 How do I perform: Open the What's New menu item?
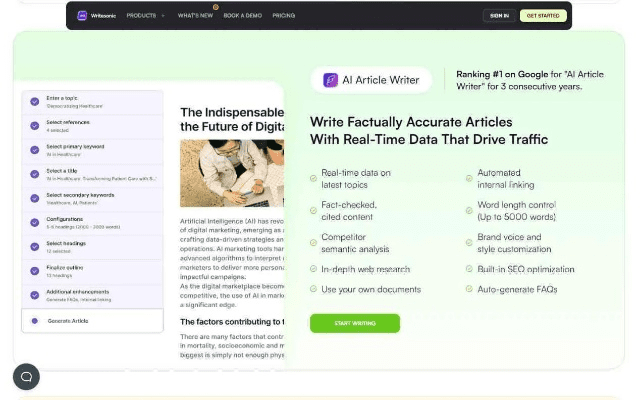pyautogui.click(x=194, y=16)
